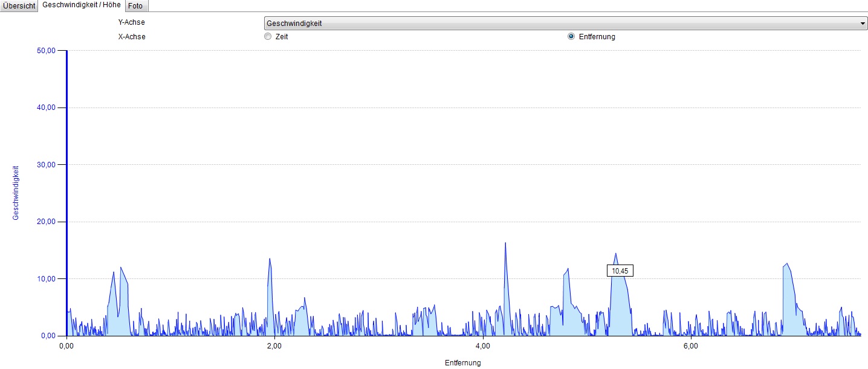
Task: Select the Zeit radio button
Action: 268,37
